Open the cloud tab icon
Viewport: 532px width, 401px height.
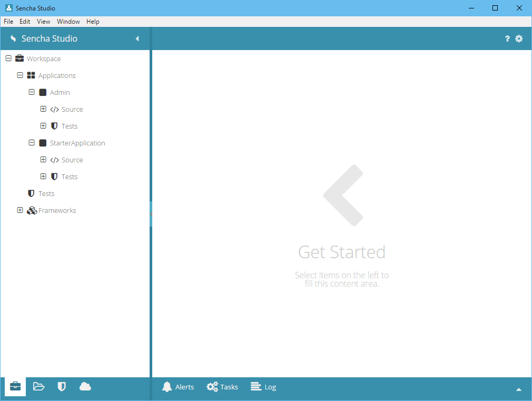click(85, 386)
